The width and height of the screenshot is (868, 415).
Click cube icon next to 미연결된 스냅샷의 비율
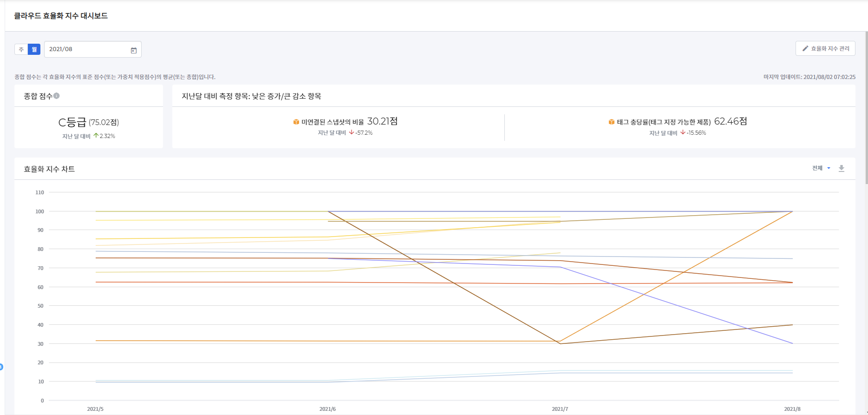296,122
